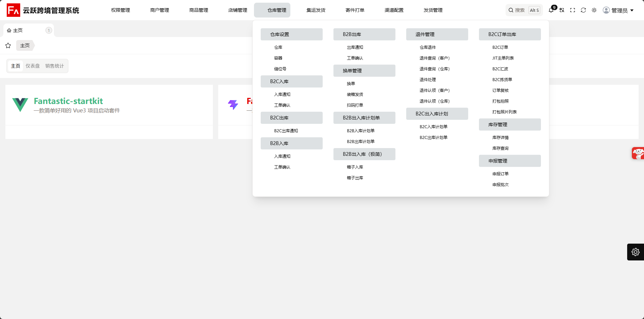Click the B2C出库 group header

(292, 118)
